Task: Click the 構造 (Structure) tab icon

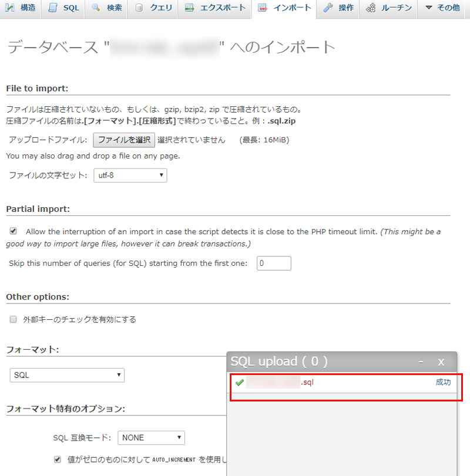Action: 9,8
